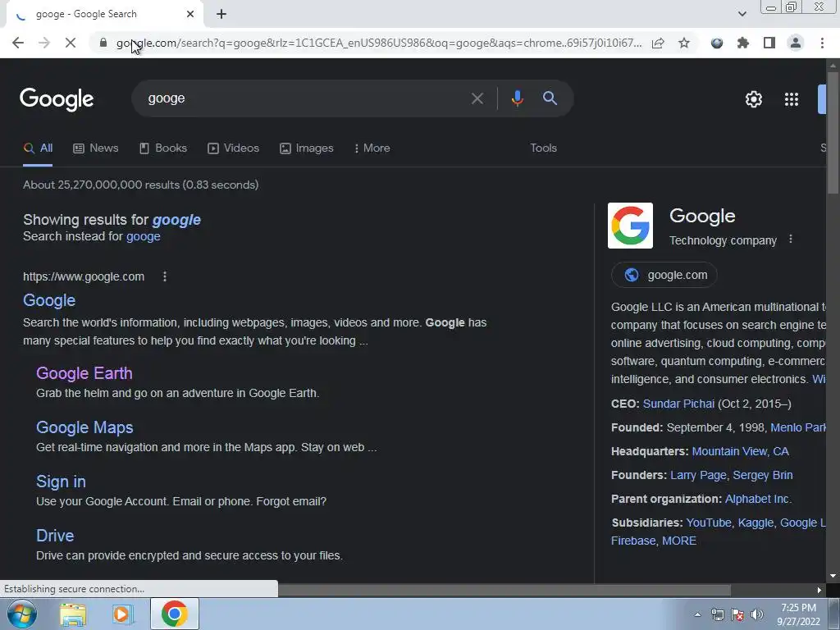Click the address bar URL
This screenshot has width=840, height=630.
coord(379,43)
